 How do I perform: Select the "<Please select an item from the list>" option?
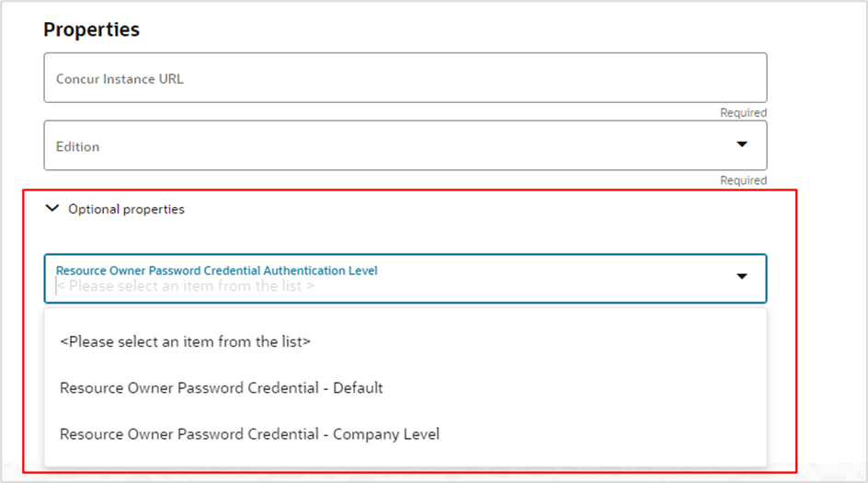(x=185, y=341)
